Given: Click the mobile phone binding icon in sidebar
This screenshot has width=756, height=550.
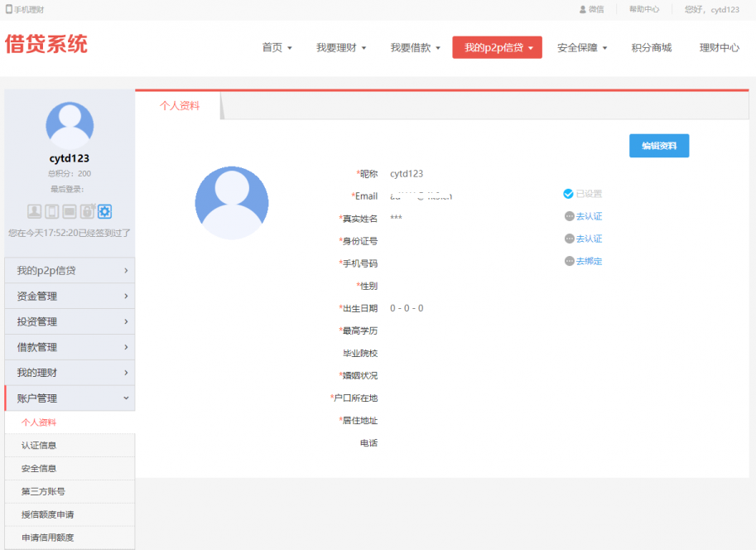Looking at the screenshot, I should pos(51,211).
